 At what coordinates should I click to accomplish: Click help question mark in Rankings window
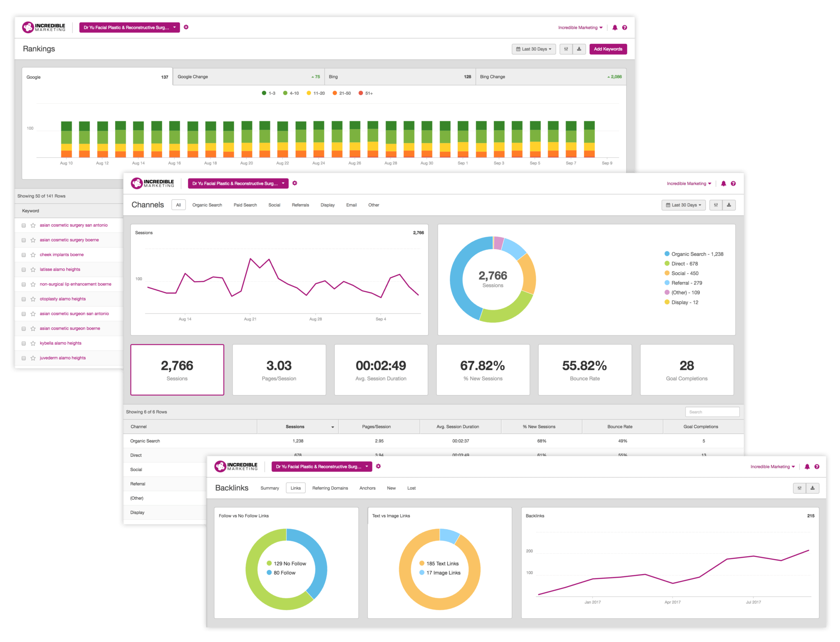pyautogui.click(x=625, y=27)
